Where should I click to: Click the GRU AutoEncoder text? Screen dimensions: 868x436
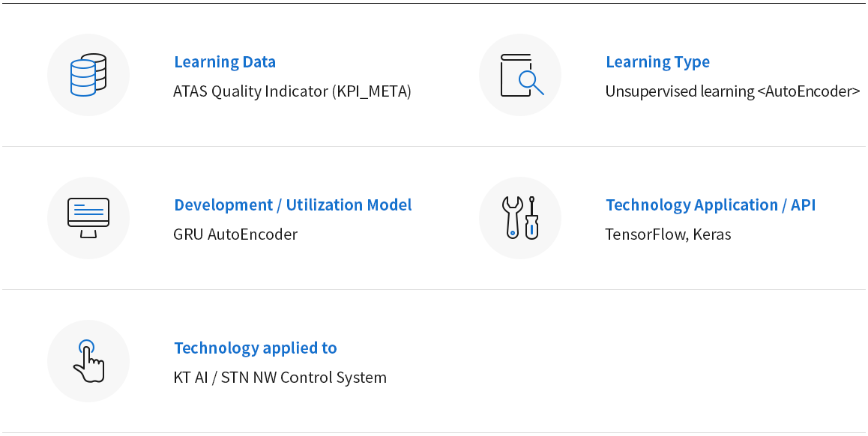coord(235,234)
